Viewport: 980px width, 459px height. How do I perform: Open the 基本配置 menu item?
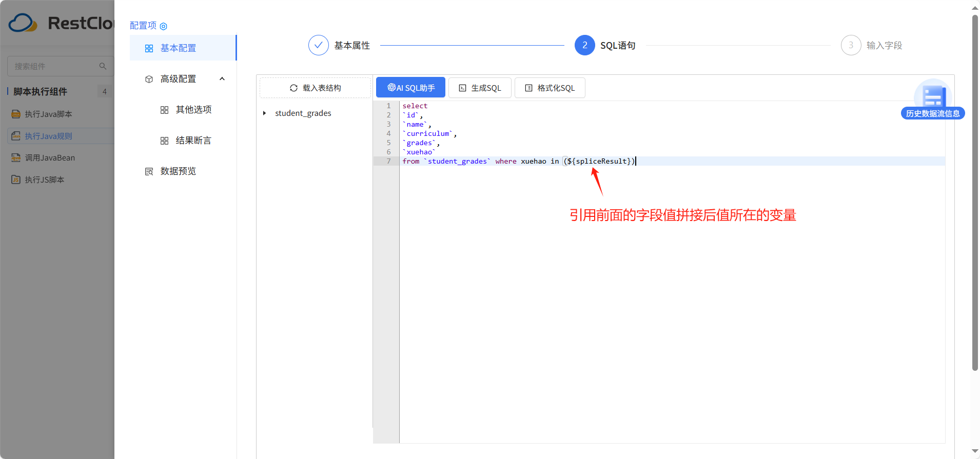183,48
